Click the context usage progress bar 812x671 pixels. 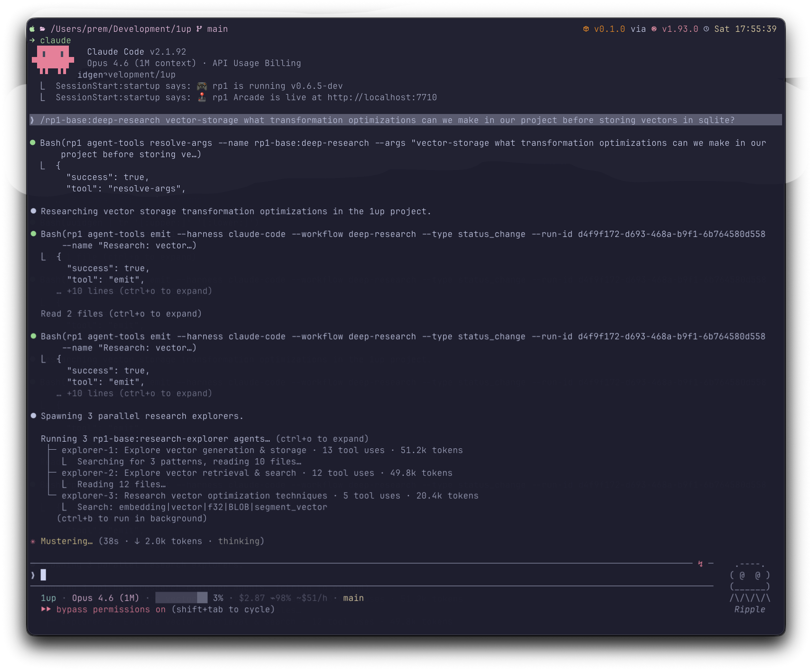pos(182,598)
